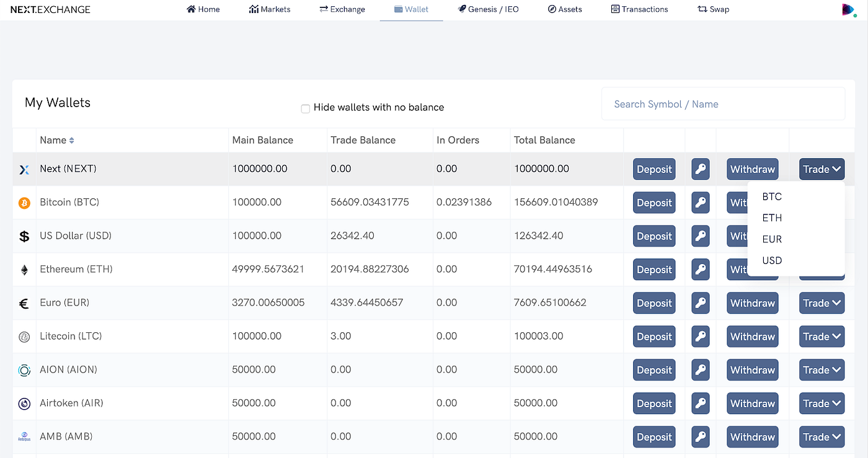Click Withdraw for Next (NEXT)
The image size is (868, 458).
click(753, 169)
